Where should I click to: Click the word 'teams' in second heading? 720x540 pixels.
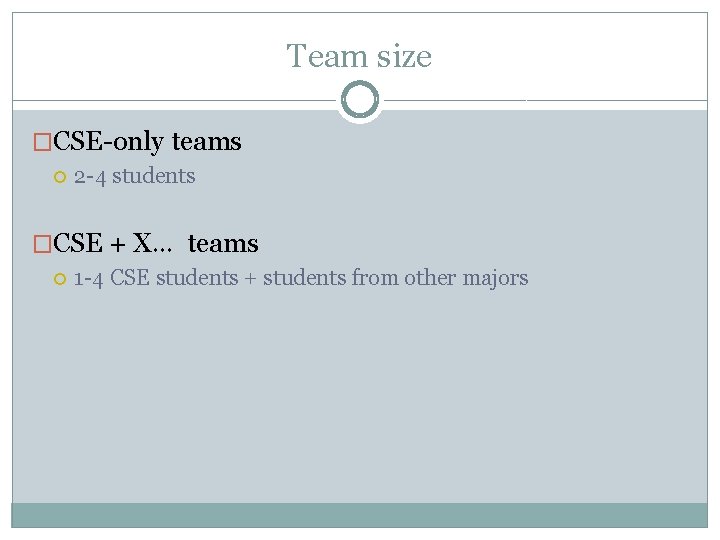(223, 244)
